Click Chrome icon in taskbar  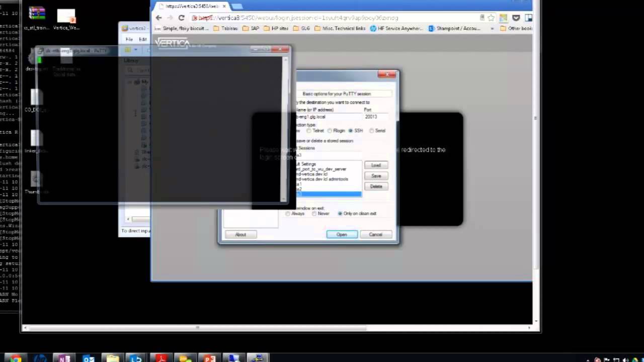pyautogui.click(x=15, y=359)
